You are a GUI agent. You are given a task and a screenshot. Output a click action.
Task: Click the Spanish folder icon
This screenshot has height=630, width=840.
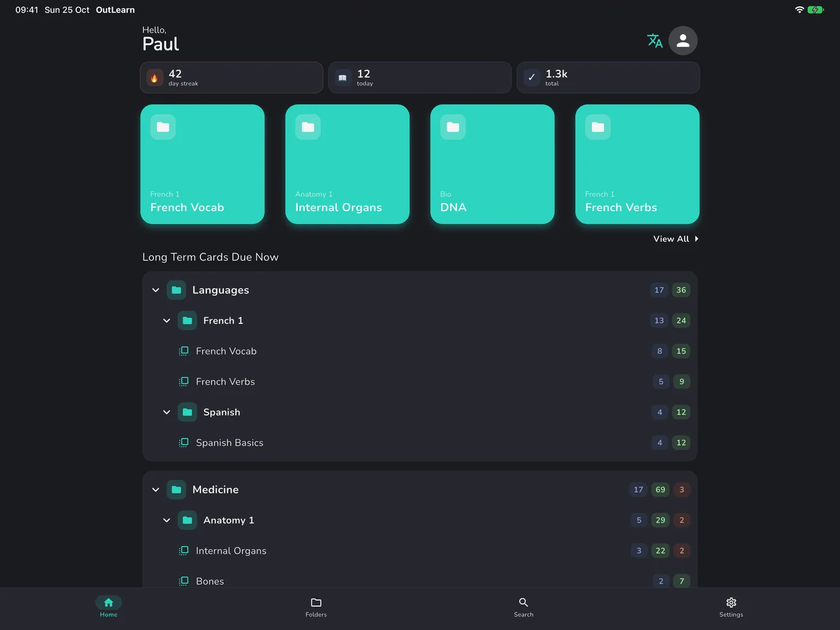tap(187, 412)
